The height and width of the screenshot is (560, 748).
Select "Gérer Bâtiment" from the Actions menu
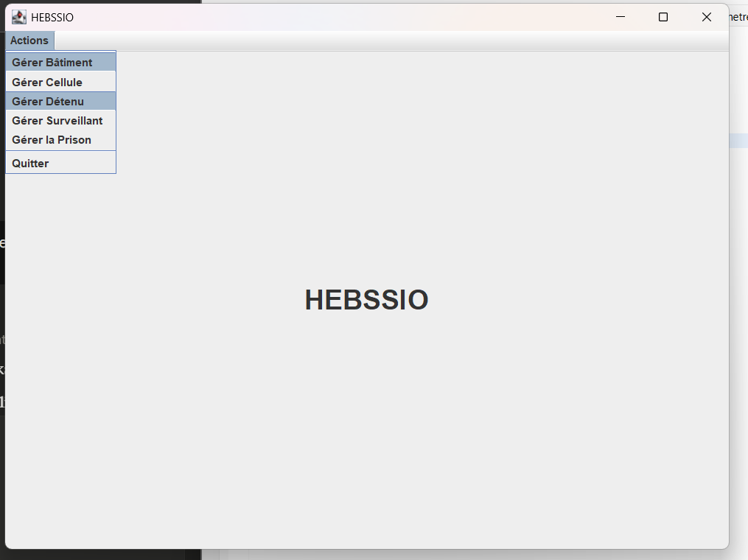52,62
